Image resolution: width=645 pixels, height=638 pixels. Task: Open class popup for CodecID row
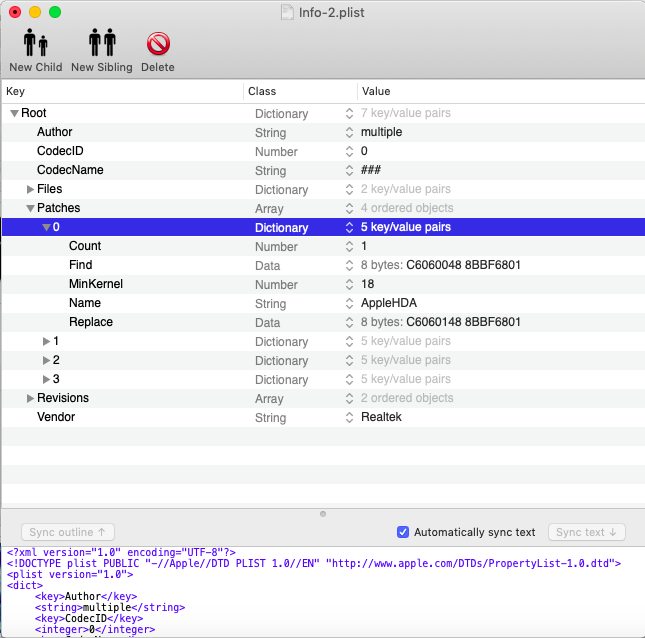pos(349,151)
